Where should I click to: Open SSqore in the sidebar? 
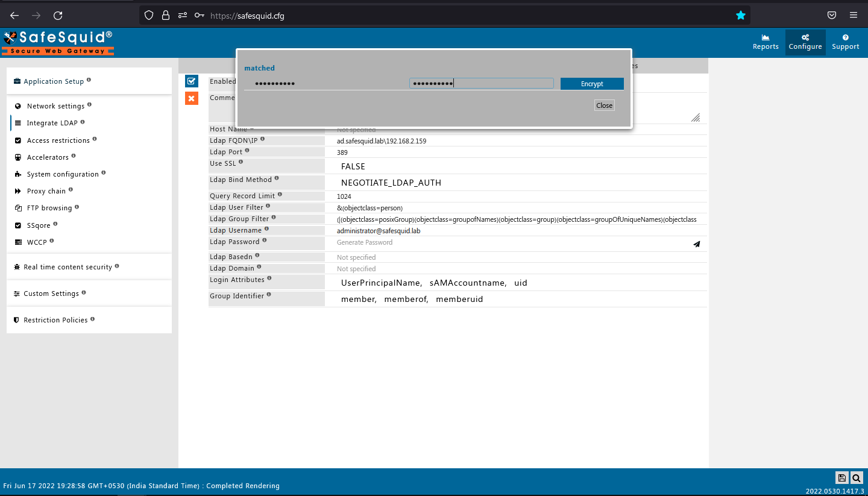pos(39,225)
